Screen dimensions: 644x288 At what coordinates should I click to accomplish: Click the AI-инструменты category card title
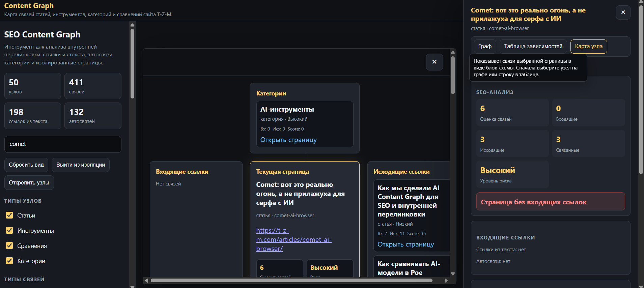click(x=287, y=109)
